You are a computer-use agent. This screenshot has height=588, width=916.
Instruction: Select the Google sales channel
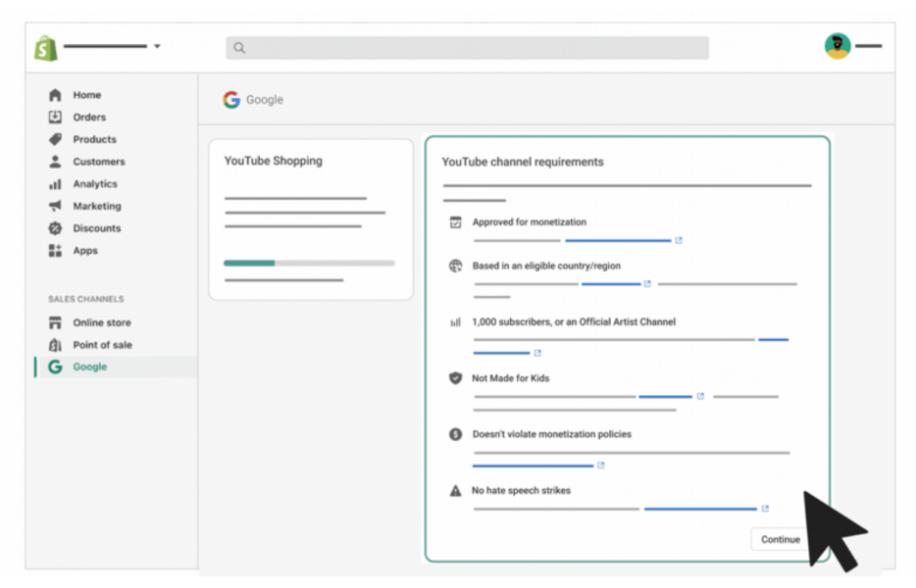(x=89, y=367)
